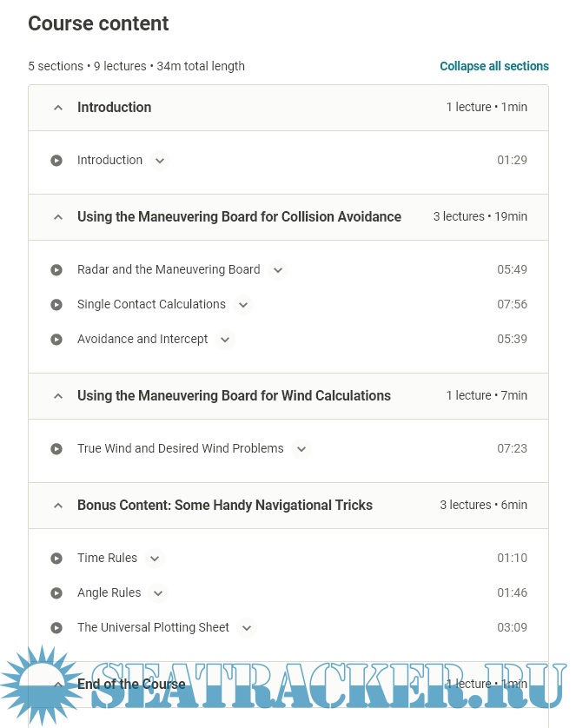Open Time Rules description dropdown
576x728 pixels.
point(155,559)
